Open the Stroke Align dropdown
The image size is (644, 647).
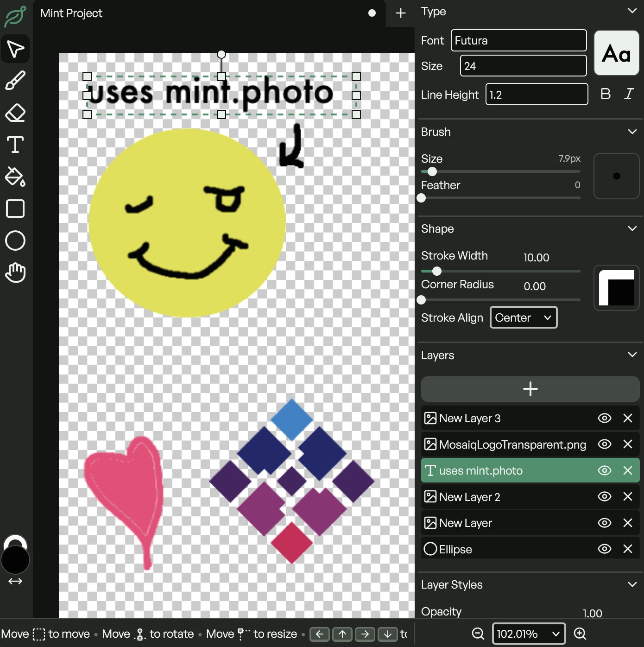pos(524,317)
